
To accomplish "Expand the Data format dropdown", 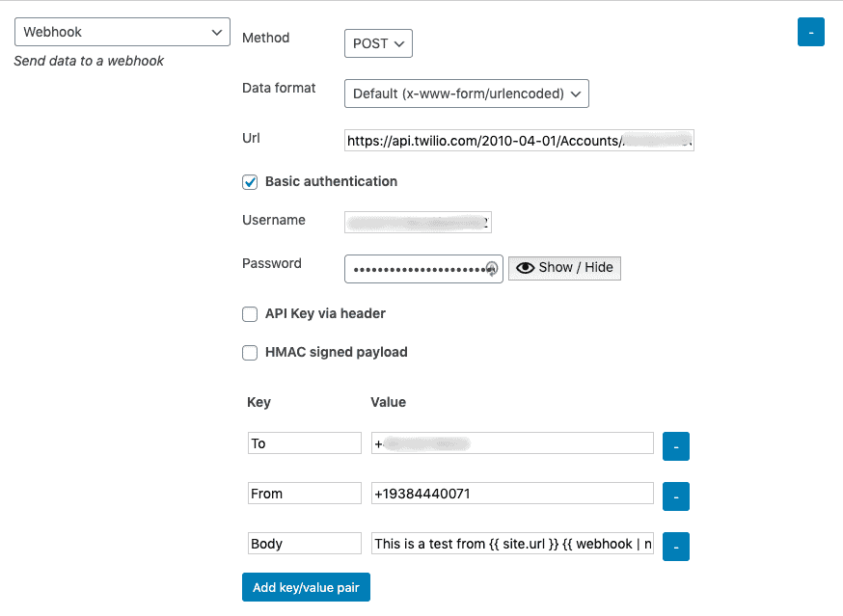I will point(466,94).
